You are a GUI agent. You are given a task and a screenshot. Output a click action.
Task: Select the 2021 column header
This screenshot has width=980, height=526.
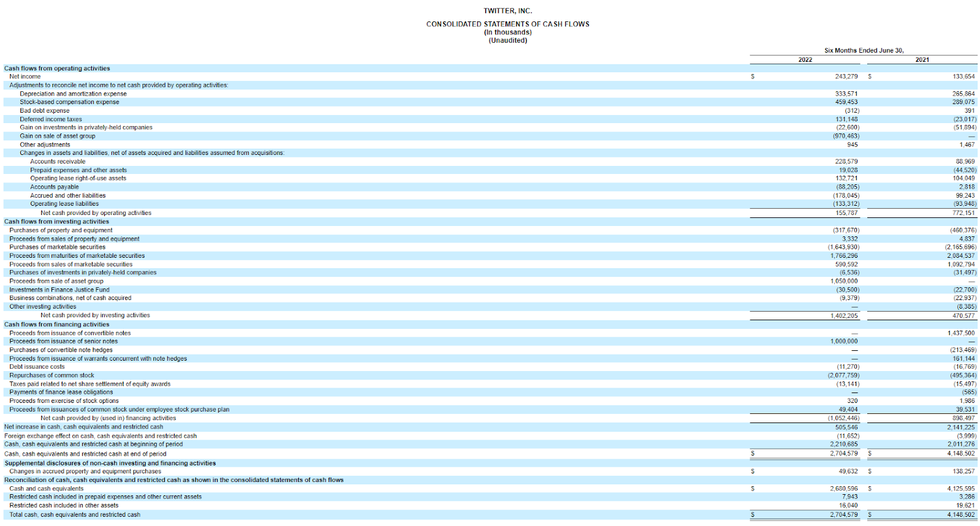pyautogui.click(x=922, y=60)
